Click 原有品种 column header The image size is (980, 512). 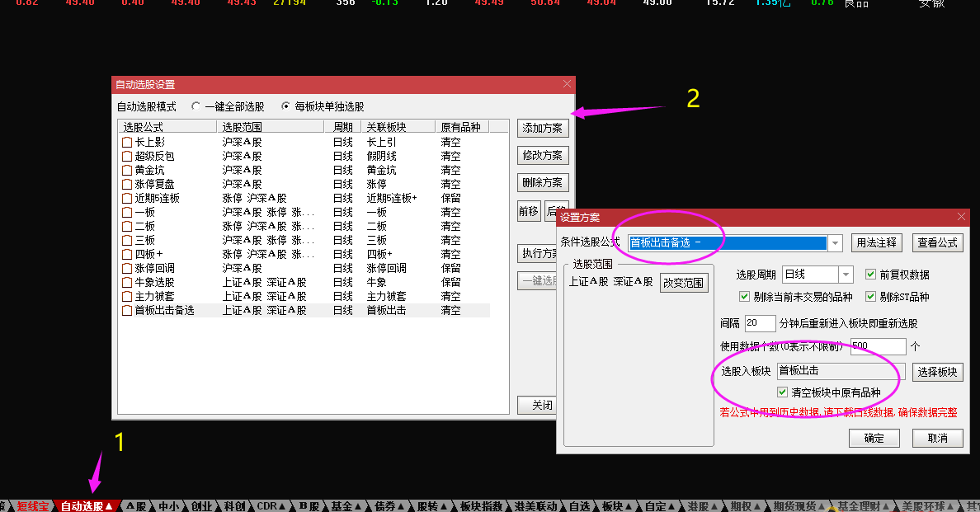pyautogui.click(x=462, y=127)
